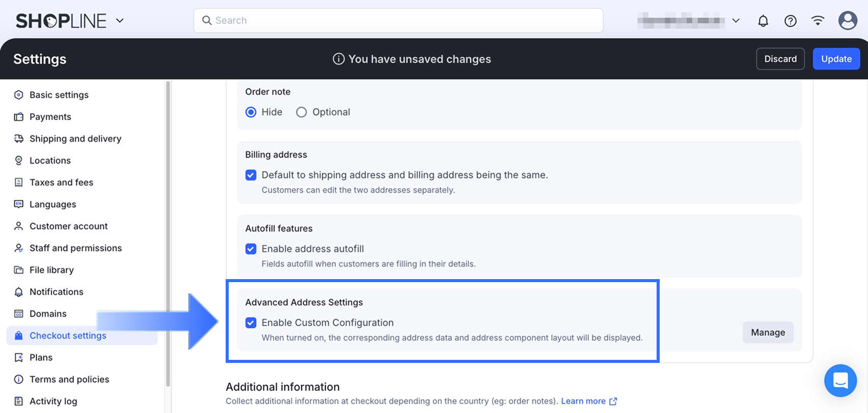Click the blurred store name
The image size is (868, 413).
[681, 21]
